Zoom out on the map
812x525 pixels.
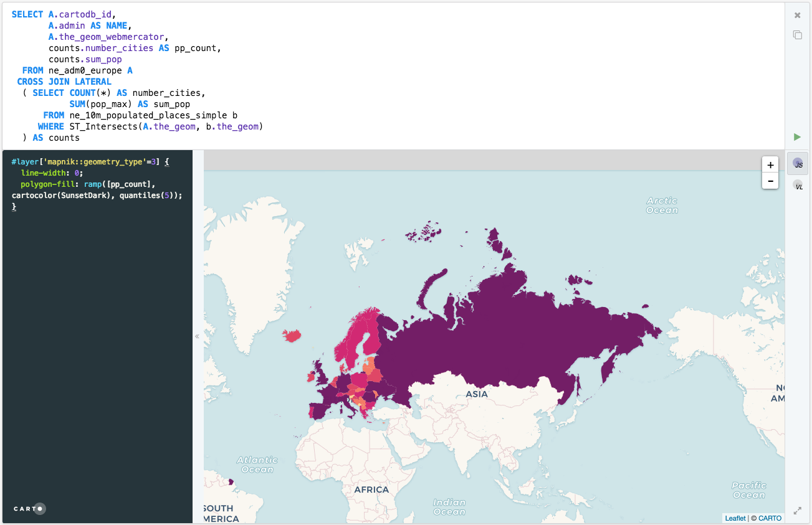770,181
